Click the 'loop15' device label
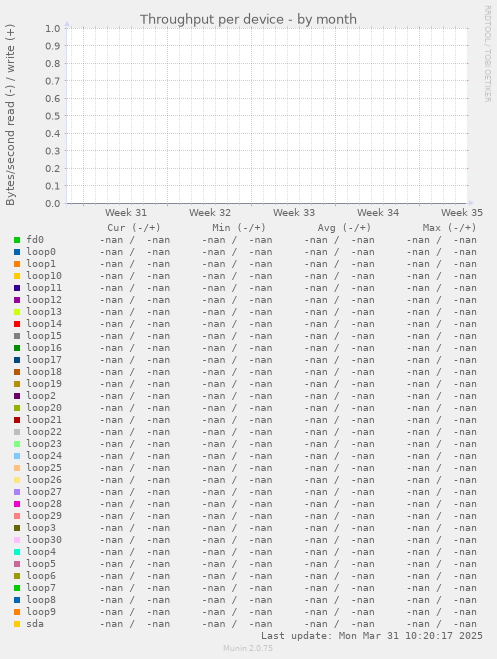This screenshot has width=497, height=659. 44,336
